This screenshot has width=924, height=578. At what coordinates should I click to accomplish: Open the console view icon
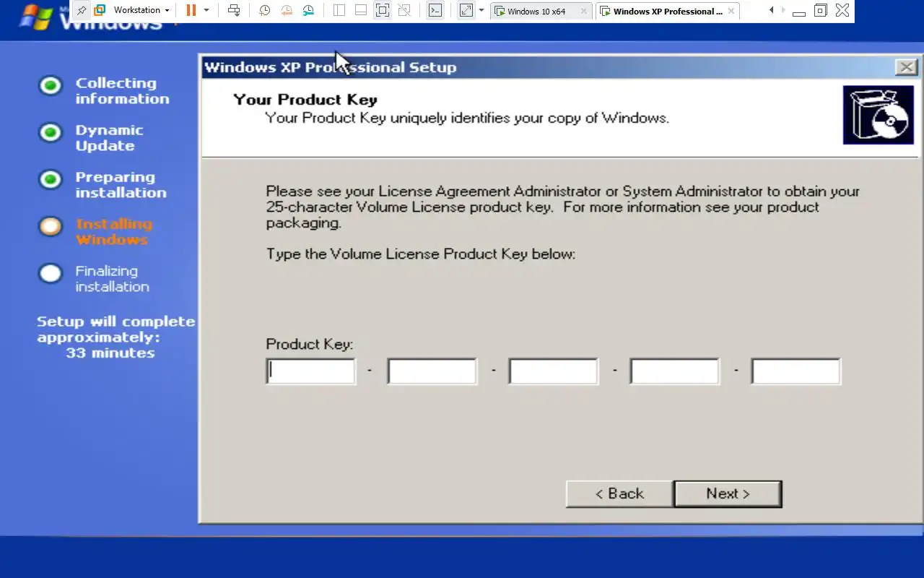pos(435,11)
